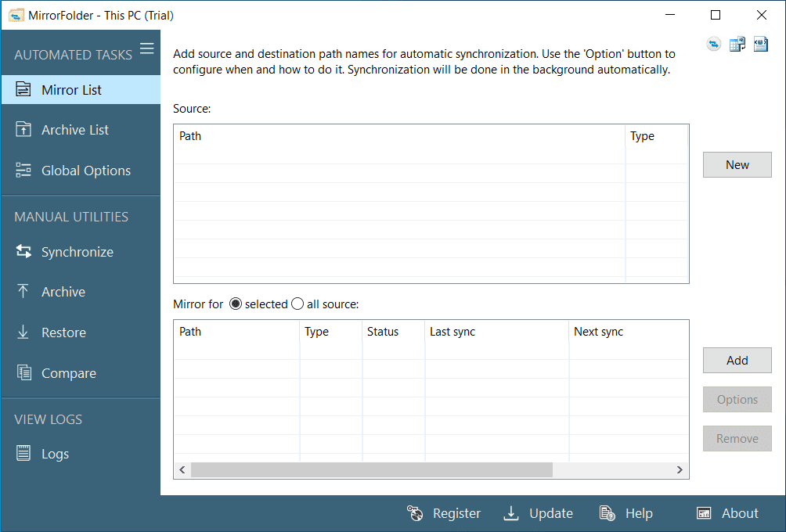786x532 pixels.
Task: Click the Add mirror button
Action: [x=737, y=360]
